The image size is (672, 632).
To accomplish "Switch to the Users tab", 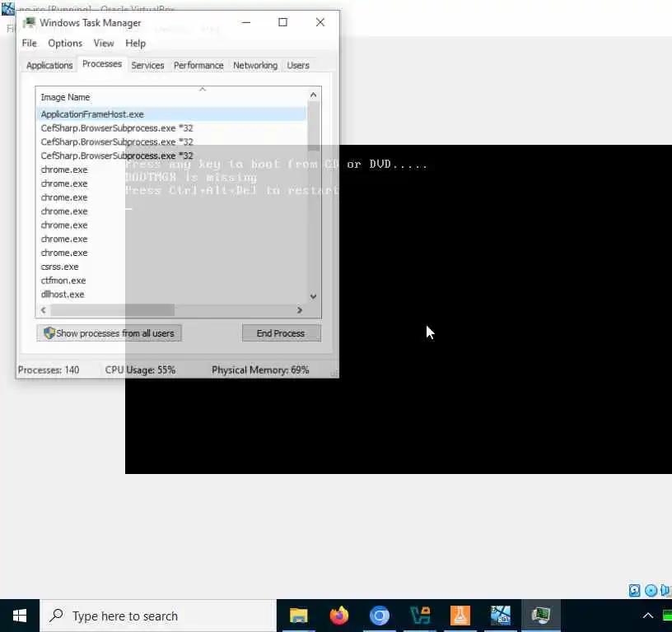I will (298, 66).
